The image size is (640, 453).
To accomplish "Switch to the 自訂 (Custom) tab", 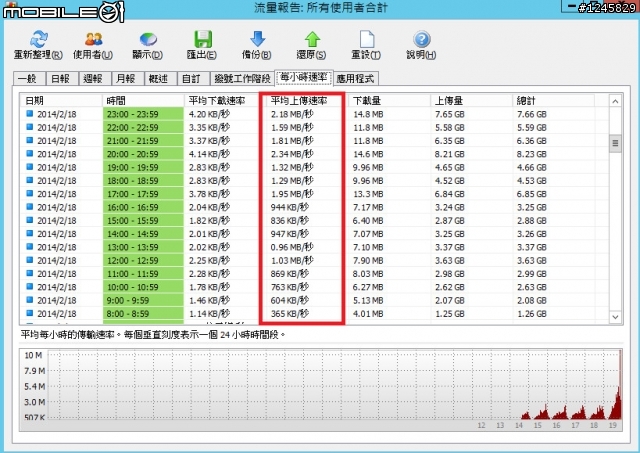I will coord(193,78).
